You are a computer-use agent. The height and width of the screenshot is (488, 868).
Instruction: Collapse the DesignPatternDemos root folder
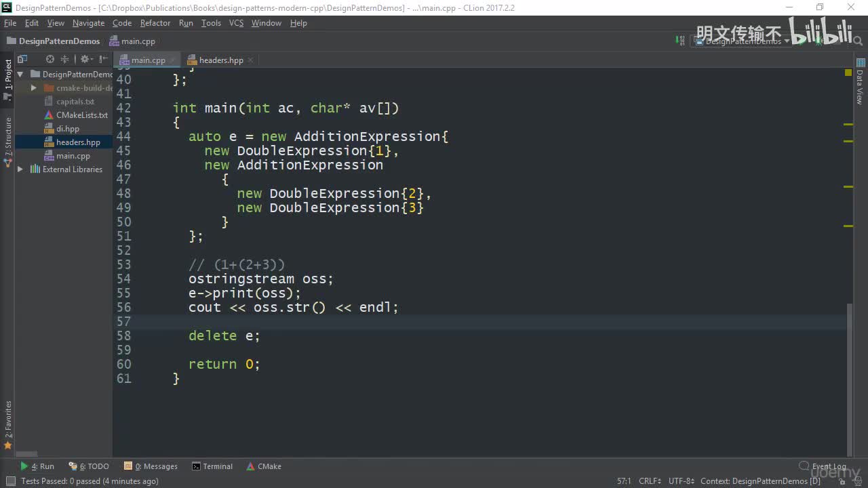pos(20,75)
